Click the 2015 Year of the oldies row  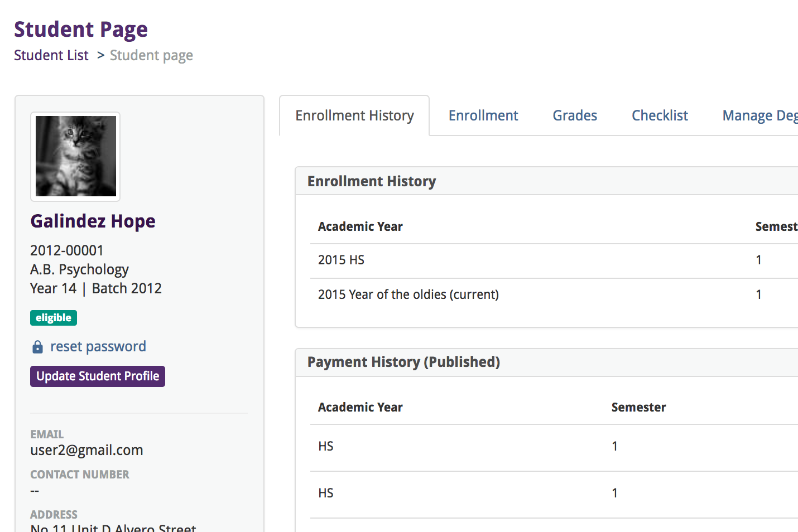point(554,295)
